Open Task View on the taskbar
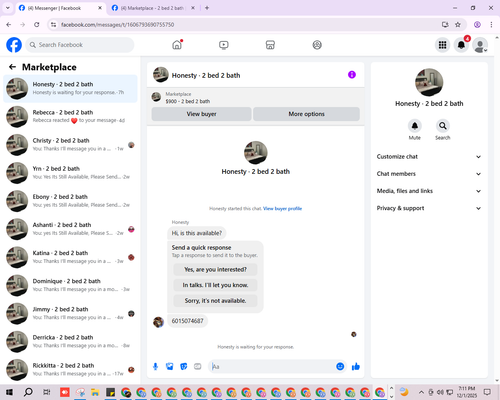Image resolution: width=500 pixels, height=400 pixels. pyautogui.click(x=47, y=392)
